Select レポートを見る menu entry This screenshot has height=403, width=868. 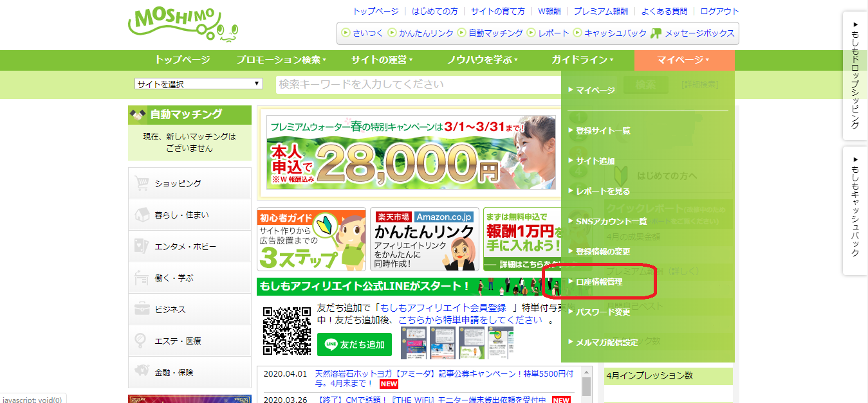pyautogui.click(x=603, y=191)
